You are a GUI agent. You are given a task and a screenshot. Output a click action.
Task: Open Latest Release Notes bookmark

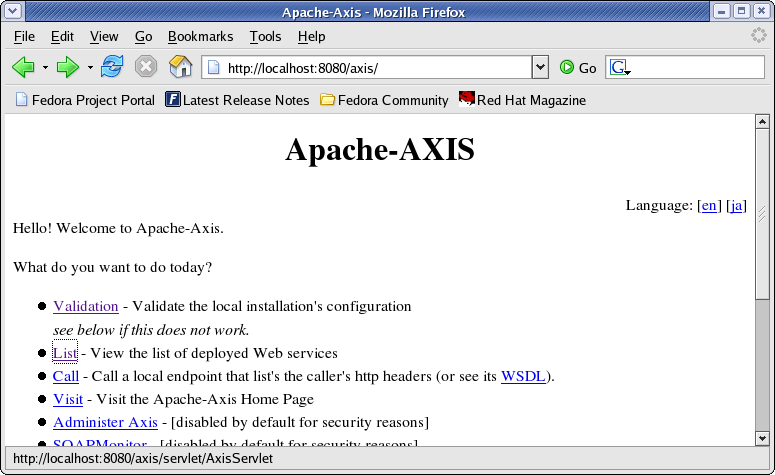pyautogui.click(x=237, y=100)
